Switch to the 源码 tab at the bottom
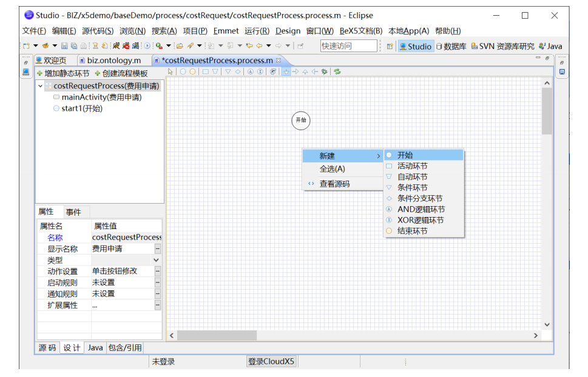 [x=48, y=347]
